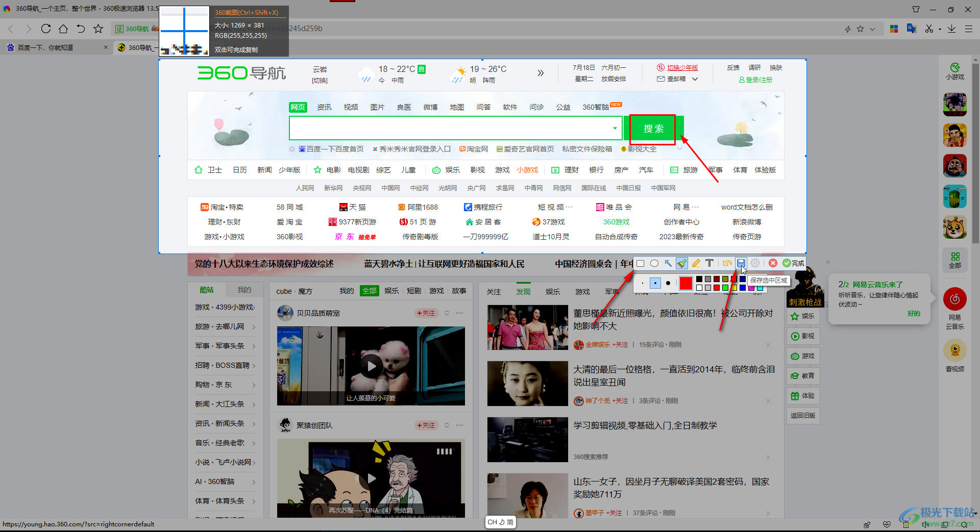Pick the white color swatch

click(699, 288)
